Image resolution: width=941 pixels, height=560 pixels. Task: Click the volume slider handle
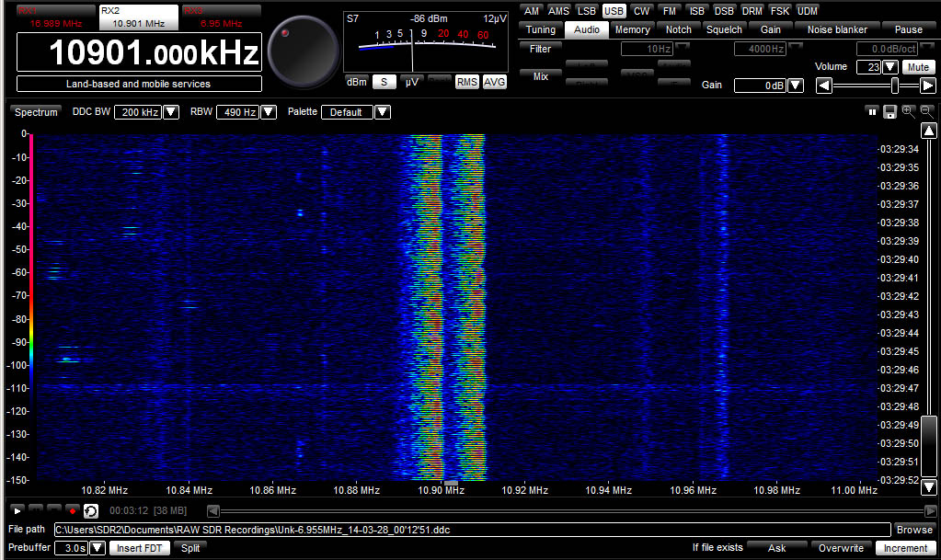[x=895, y=86]
